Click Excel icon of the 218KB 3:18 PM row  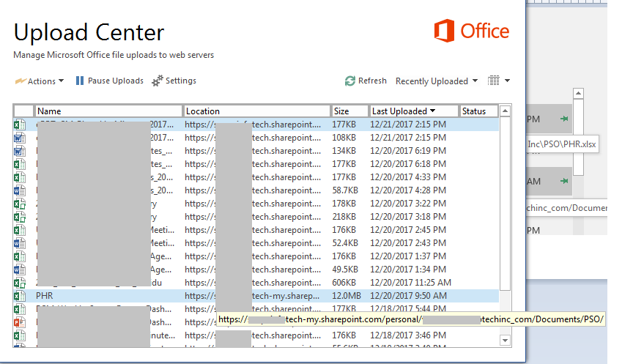(x=19, y=217)
